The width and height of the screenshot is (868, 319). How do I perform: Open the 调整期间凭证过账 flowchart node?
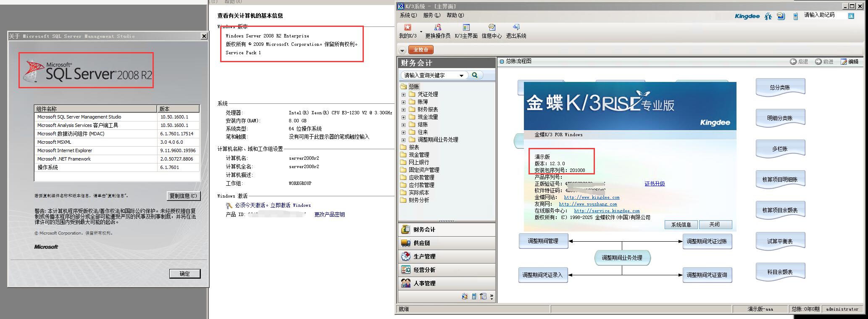[x=707, y=241]
